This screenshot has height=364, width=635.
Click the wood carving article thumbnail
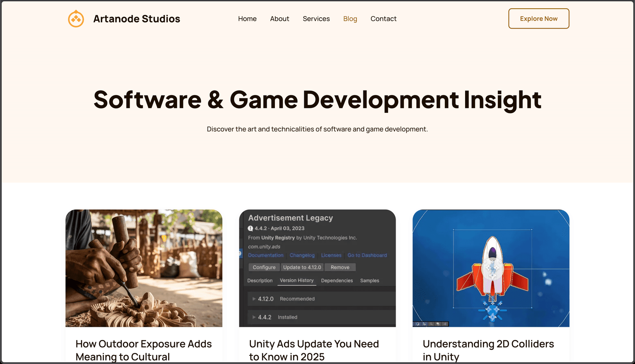click(x=143, y=268)
